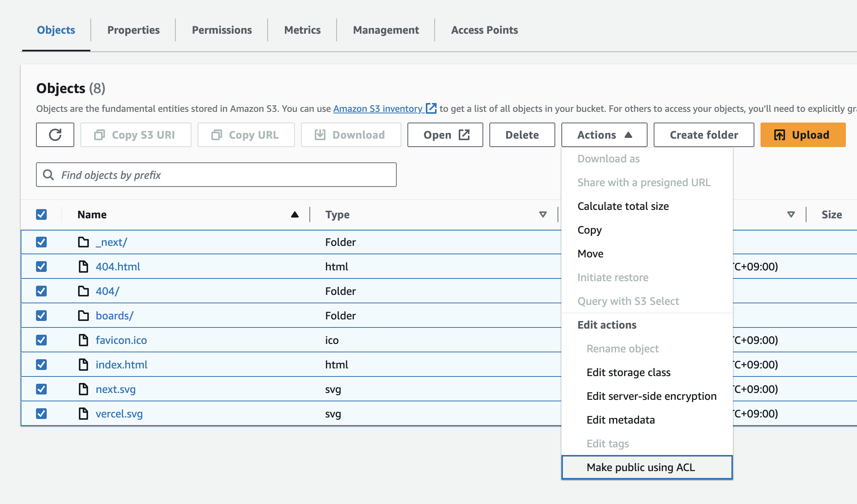Click the external link icon beside S3 inventory

[x=431, y=108]
